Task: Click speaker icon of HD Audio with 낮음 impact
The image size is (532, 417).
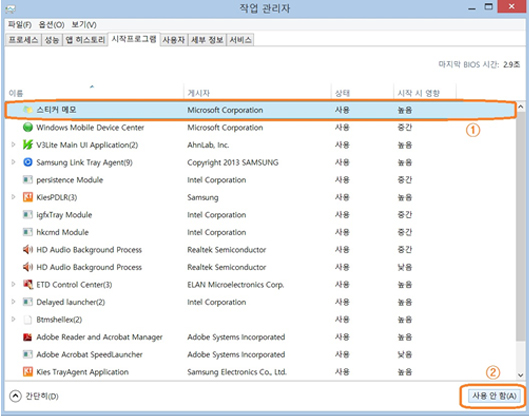Action: coord(27,267)
